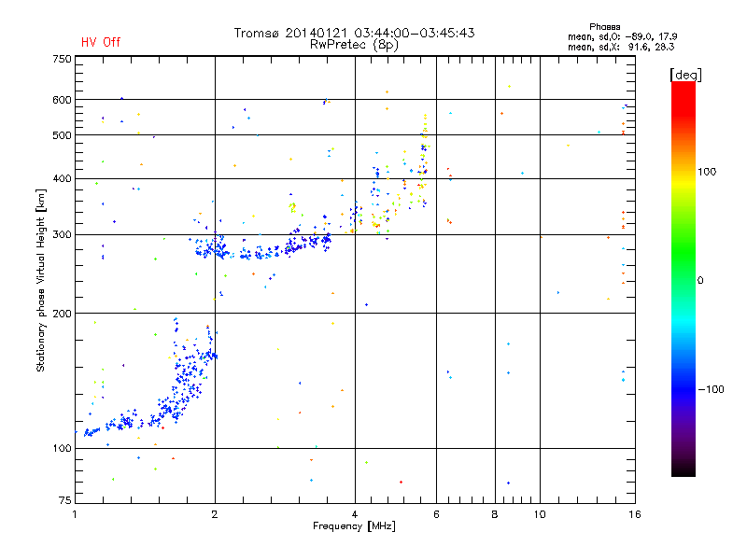Click the 'Phases' header text
Viewport: 747px width, 560px height.
click(604, 27)
